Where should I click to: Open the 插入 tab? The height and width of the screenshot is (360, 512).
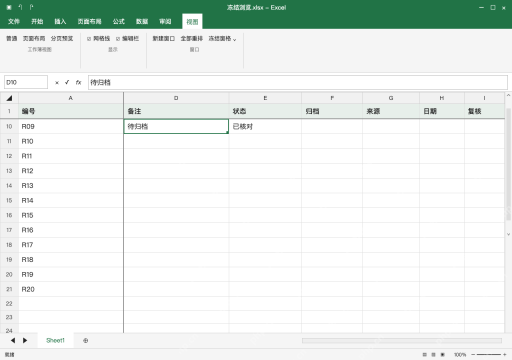pyautogui.click(x=60, y=22)
